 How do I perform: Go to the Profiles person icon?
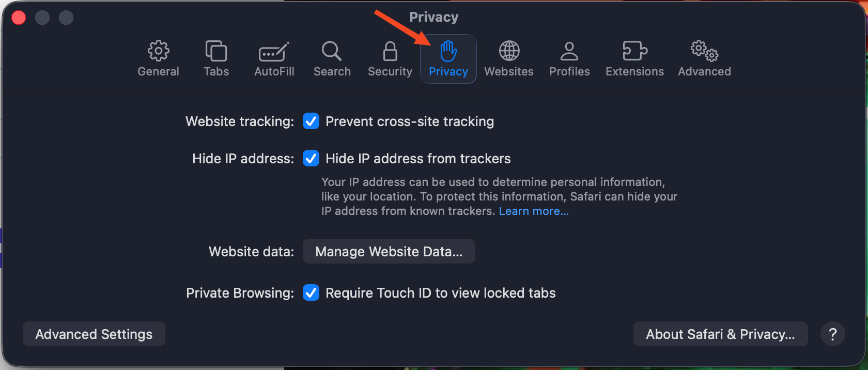(x=569, y=52)
